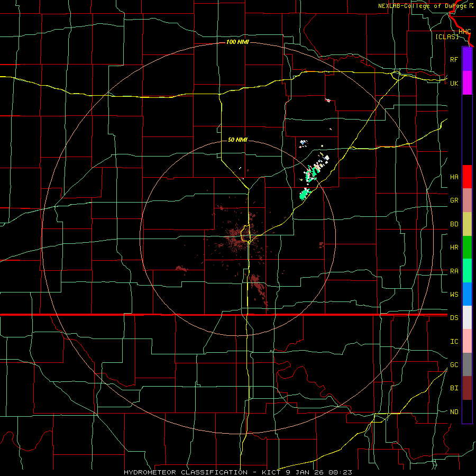Select the BD legend label
Image resolution: width=476 pixels, height=476 pixels.
point(454,224)
